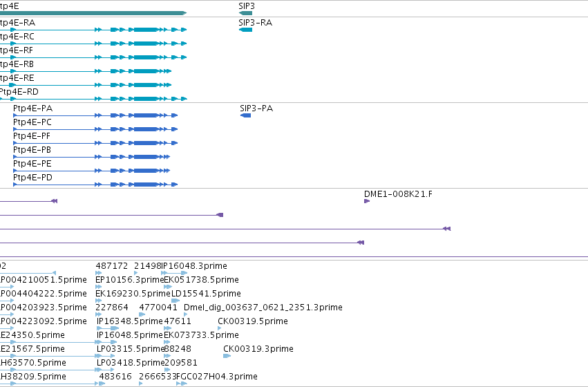
Task: Select the Ptp4E-RD transcript label
Action: pyautogui.click(x=19, y=92)
